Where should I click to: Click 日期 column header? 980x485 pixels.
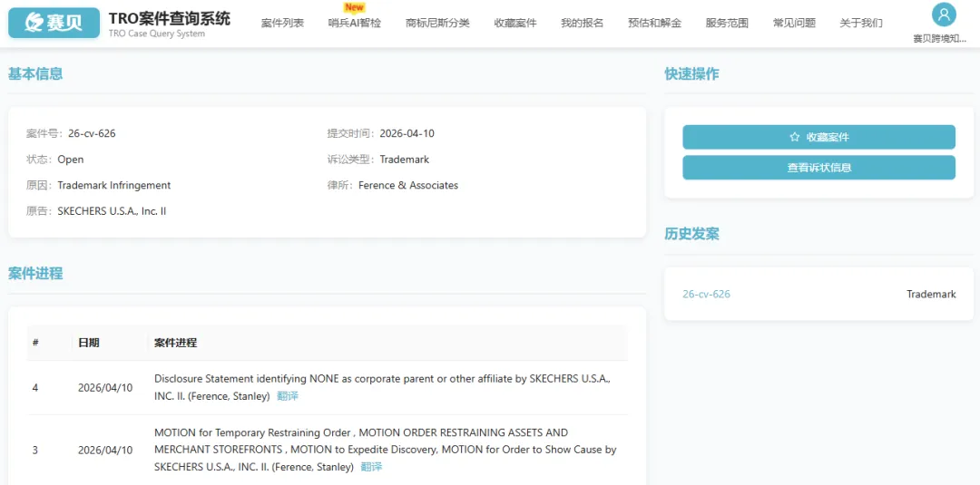click(x=89, y=343)
